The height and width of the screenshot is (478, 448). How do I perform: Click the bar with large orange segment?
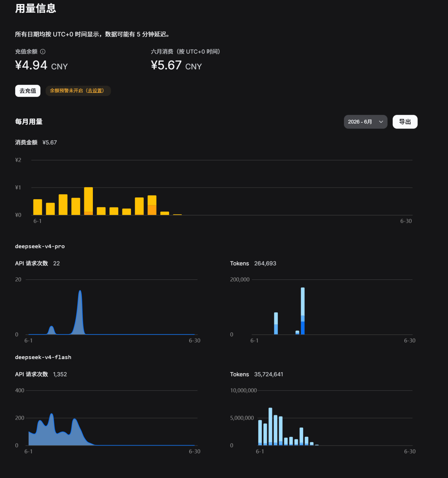[152, 205]
